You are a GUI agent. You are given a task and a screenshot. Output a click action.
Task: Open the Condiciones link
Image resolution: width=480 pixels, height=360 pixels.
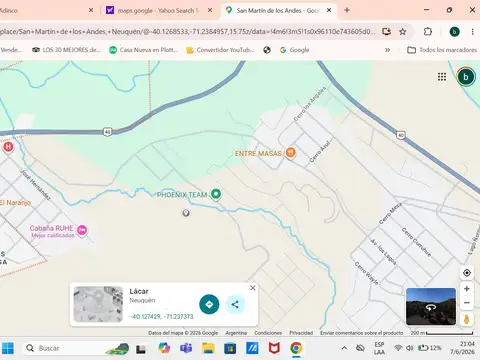[x=268, y=333]
